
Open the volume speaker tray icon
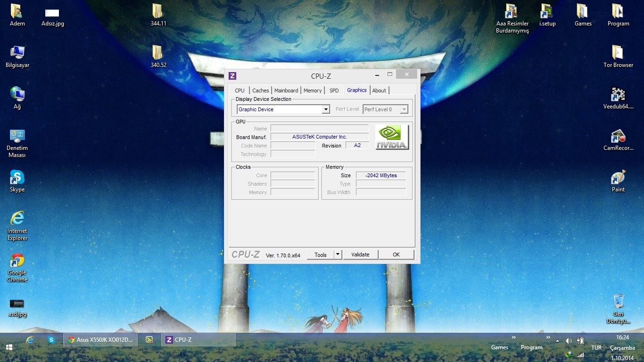[x=569, y=341]
